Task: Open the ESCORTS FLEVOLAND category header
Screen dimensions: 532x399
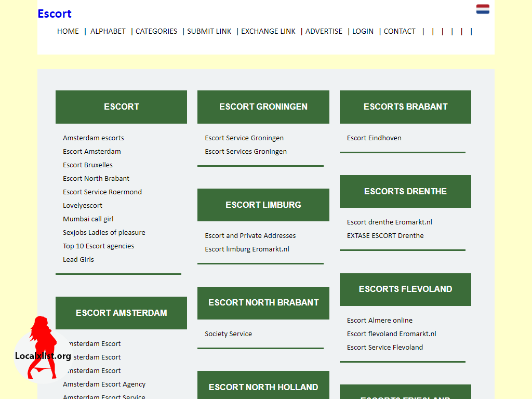Action: click(x=405, y=289)
